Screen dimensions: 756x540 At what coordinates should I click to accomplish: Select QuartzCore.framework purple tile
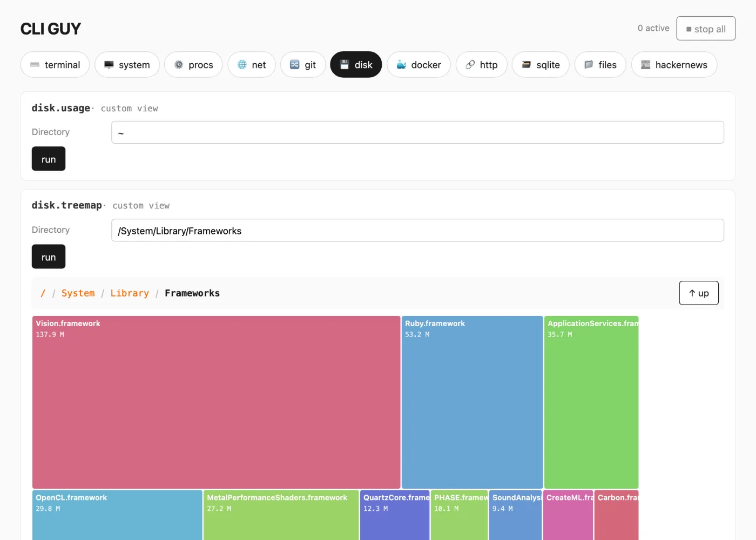click(395, 515)
